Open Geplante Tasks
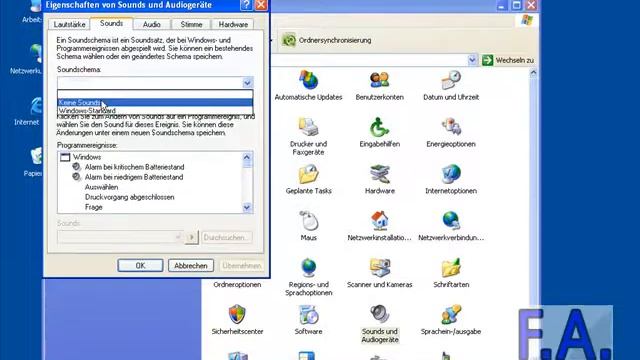640x360 pixels. 308,179
